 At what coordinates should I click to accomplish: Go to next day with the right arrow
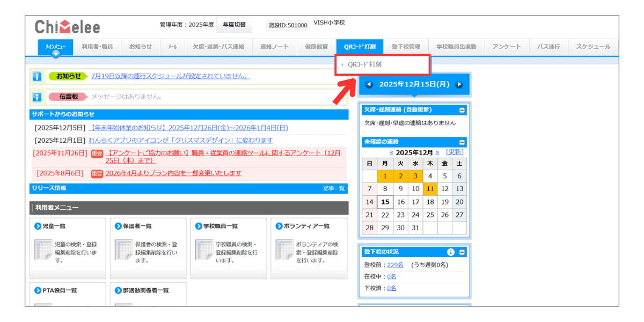(x=460, y=84)
